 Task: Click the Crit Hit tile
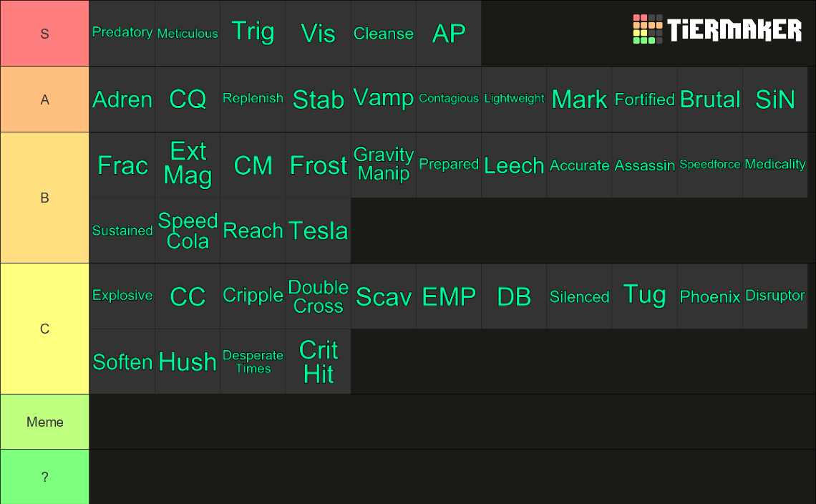point(318,362)
